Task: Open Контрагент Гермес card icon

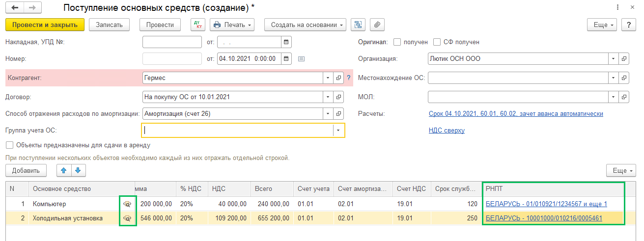Action: point(339,78)
